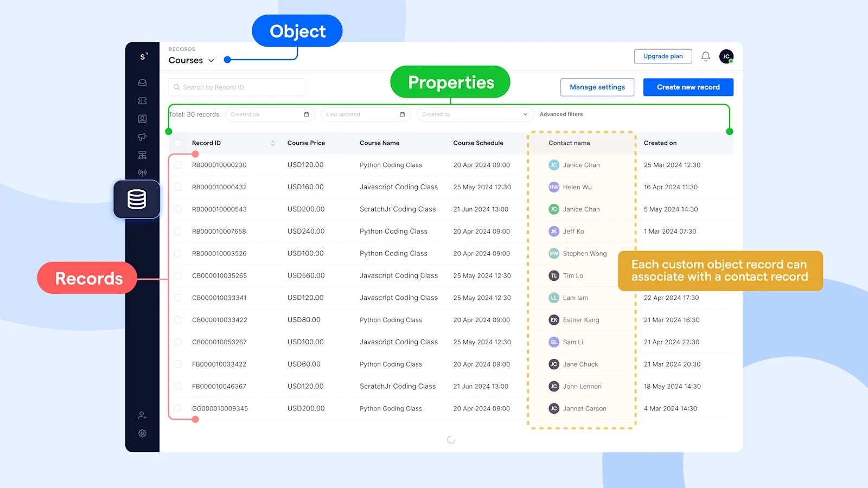
Task: Open the database records icon in sidebar
Action: (x=137, y=200)
